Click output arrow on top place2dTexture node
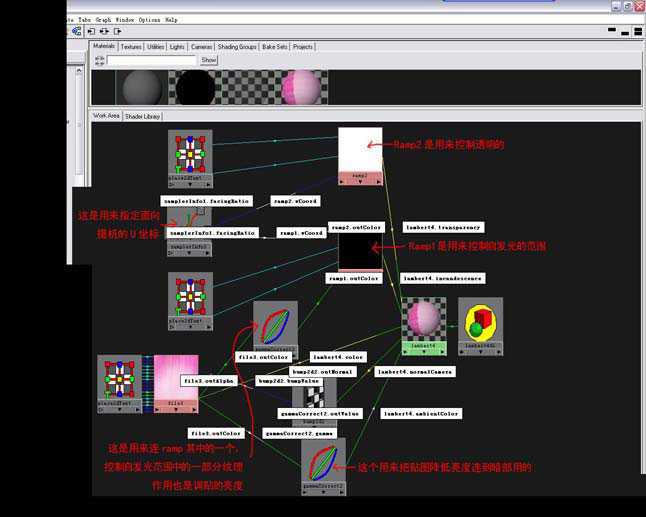The height and width of the screenshot is (517, 646). (208, 185)
